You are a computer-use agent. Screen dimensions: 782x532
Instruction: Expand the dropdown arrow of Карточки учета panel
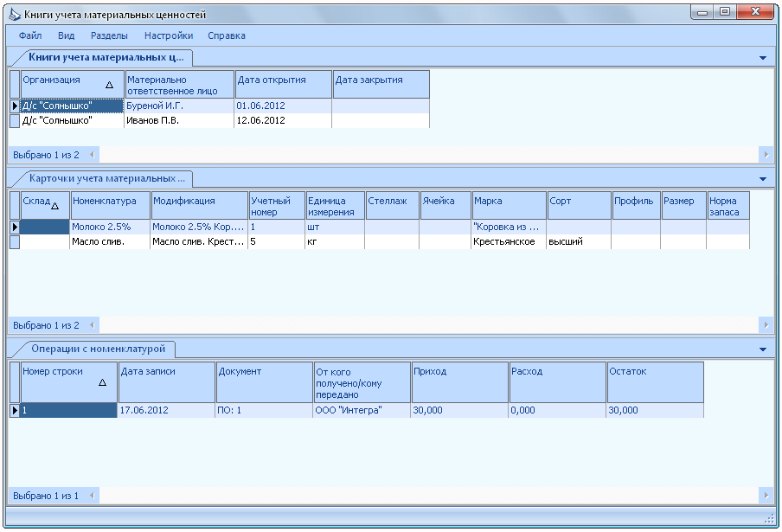click(x=763, y=179)
